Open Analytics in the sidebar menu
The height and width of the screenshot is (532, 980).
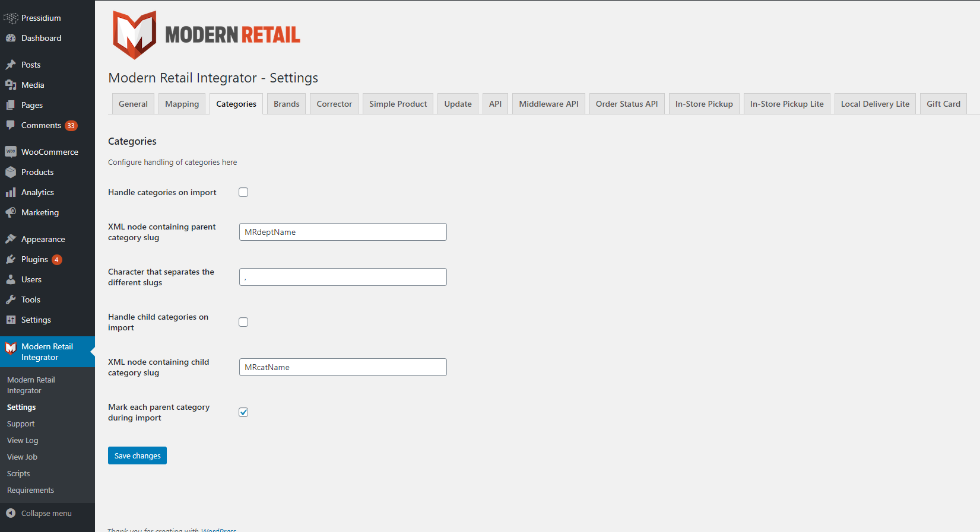click(x=47, y=192)
